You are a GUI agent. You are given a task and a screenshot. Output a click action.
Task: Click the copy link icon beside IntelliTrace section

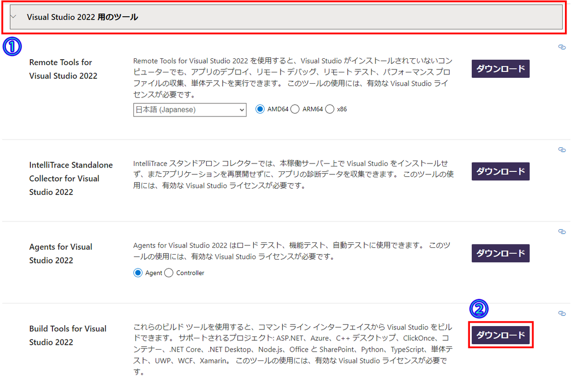[562, 150]
